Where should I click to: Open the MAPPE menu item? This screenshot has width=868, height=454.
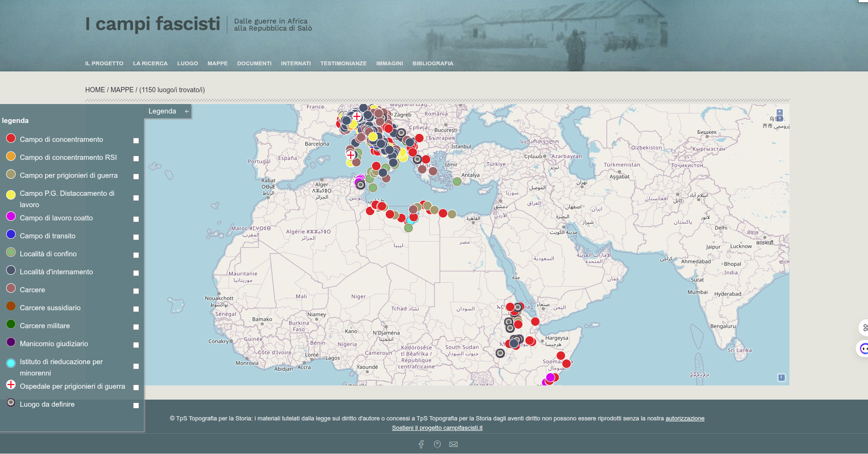pos(217,63)
